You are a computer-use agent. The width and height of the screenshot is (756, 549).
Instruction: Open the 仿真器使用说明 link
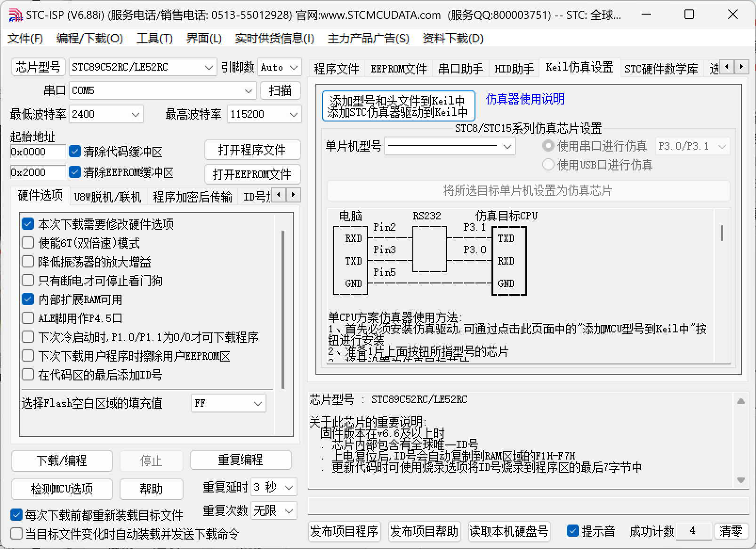(x=525, y=99)
